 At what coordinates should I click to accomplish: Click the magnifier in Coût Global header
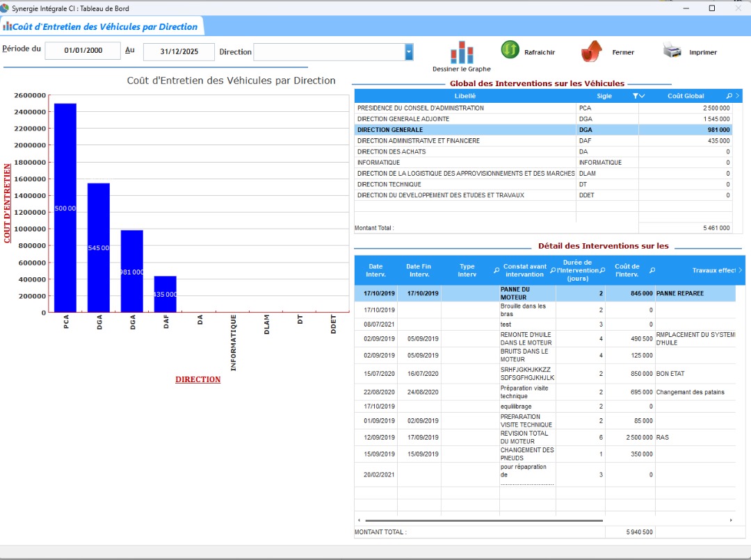729,96
